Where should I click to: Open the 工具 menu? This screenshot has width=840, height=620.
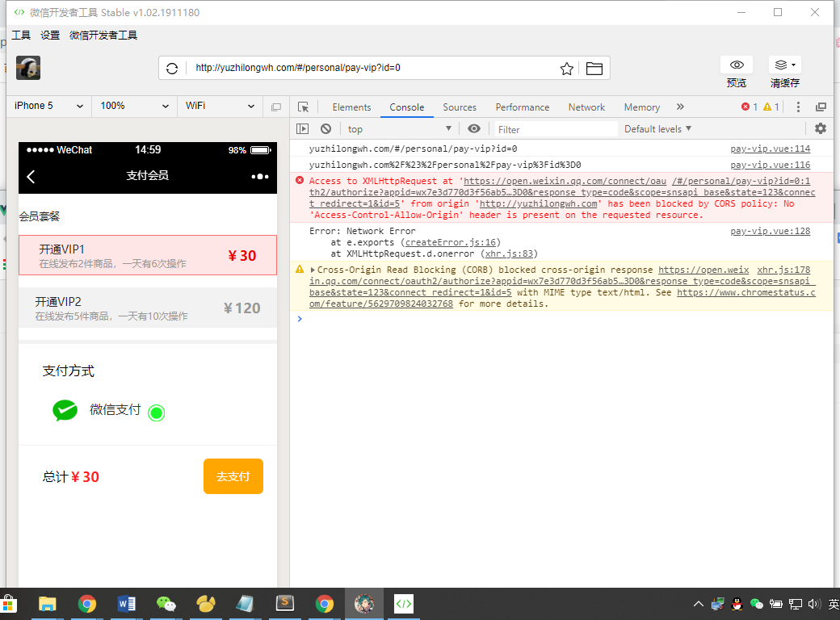[x=21, y=36]
